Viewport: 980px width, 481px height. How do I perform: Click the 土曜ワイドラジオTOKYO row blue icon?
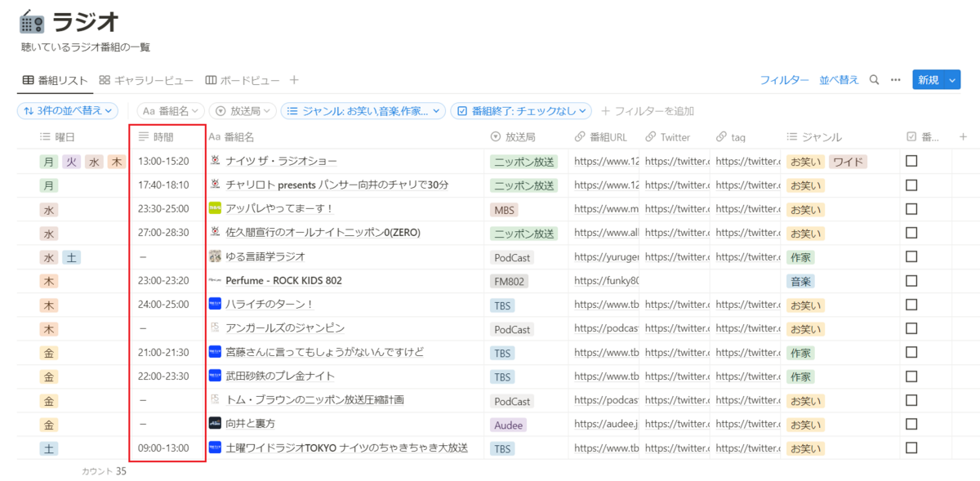[215, 448]
